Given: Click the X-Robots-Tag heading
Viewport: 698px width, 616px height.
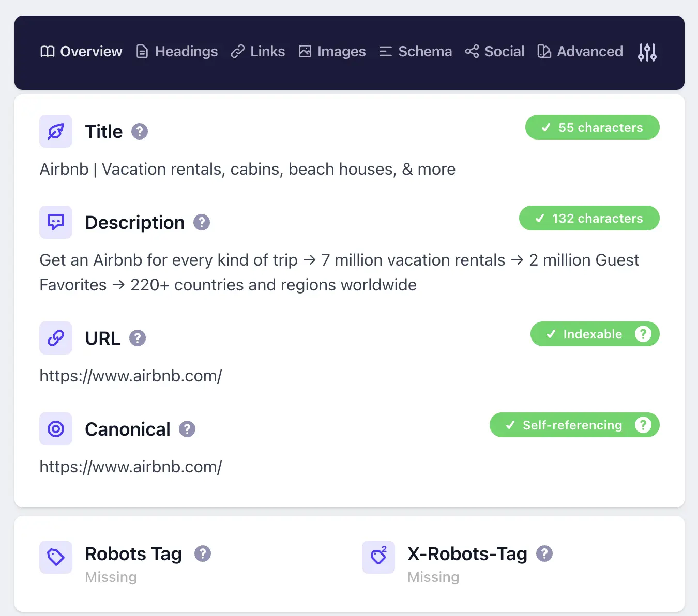Looking at the screenshot, I should click(x=467, y=553).
